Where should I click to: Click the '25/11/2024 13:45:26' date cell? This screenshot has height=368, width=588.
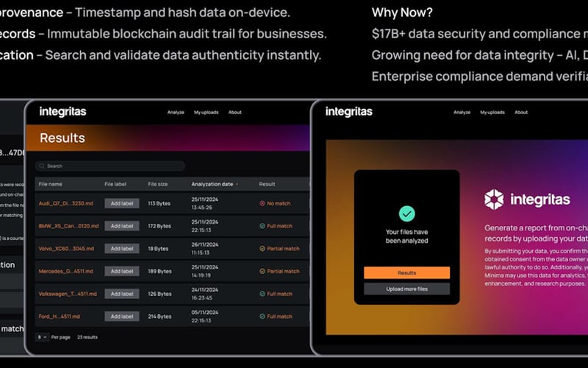point(205,204)
